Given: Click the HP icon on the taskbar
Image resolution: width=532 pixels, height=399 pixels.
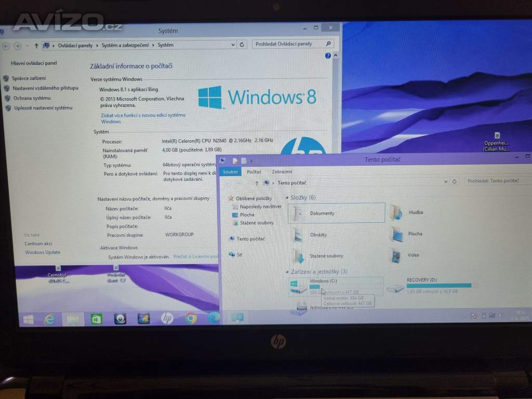Looking at the screenshot, I should 167,318.
